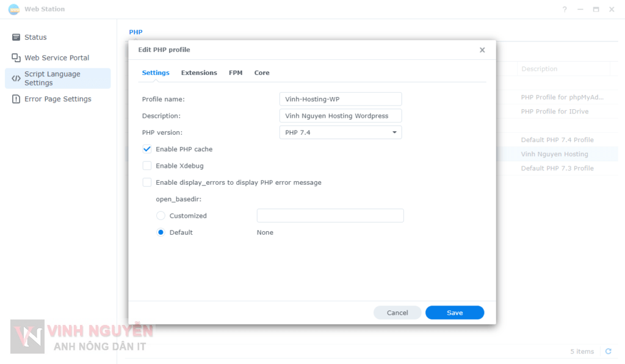The width and height of the screenshot is (625, 364).
Task: Click the Script Language Settings code icon
Action: pyautogui.click(x=16, y=79)
